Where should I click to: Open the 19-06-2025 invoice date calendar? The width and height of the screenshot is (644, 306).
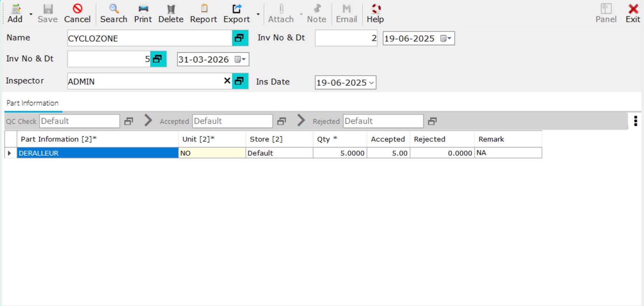(445, 38)
